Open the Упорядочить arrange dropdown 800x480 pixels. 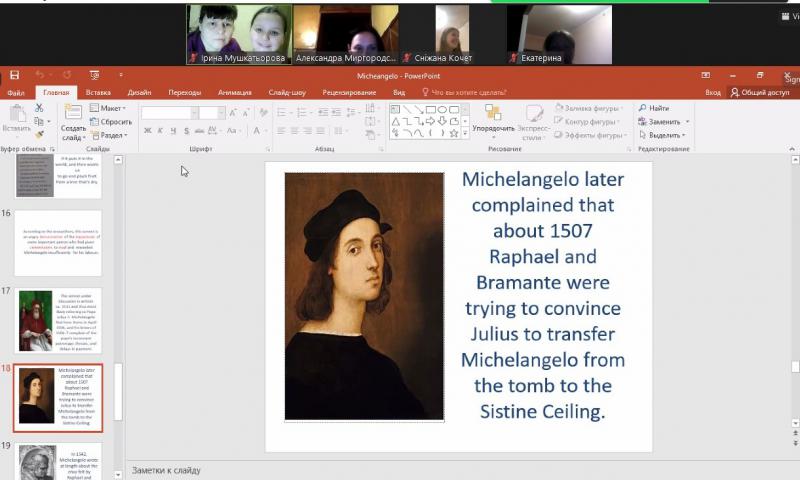pos(493,120)
